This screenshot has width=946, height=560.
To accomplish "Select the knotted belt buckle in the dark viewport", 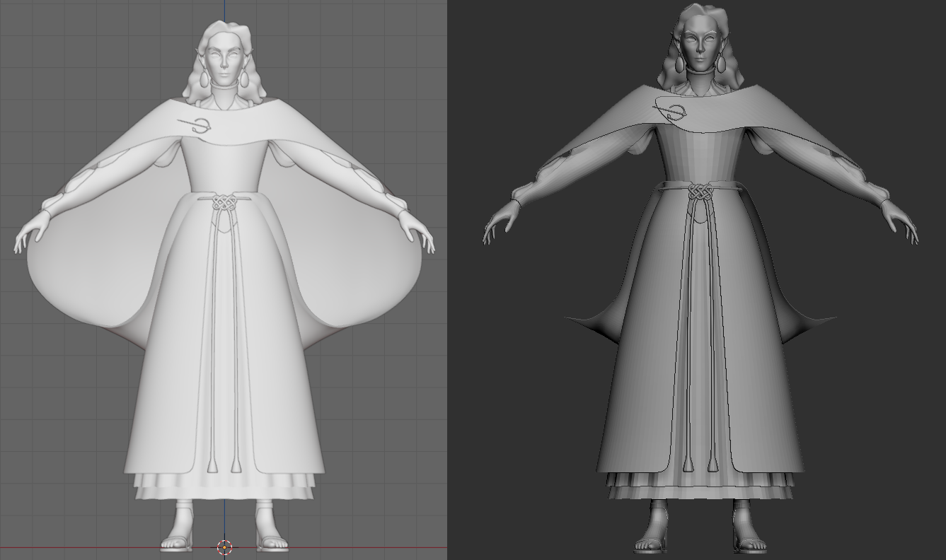I will tap(699, 192).
